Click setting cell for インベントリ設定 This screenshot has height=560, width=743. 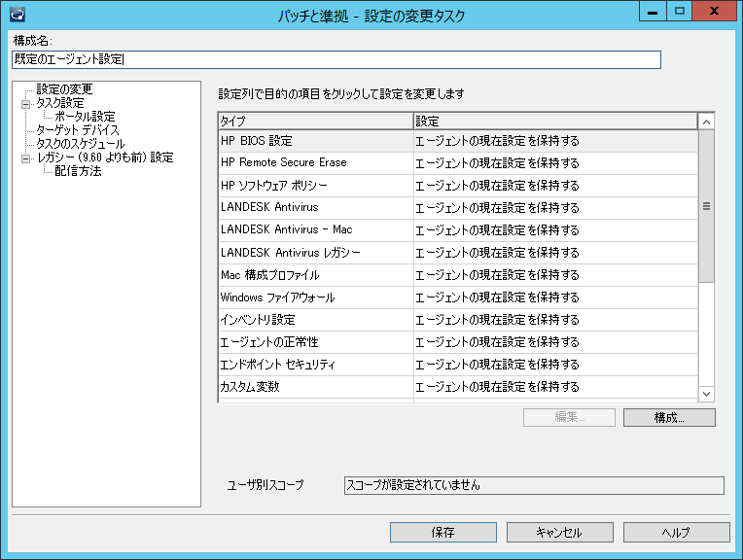tap(555, 319)
